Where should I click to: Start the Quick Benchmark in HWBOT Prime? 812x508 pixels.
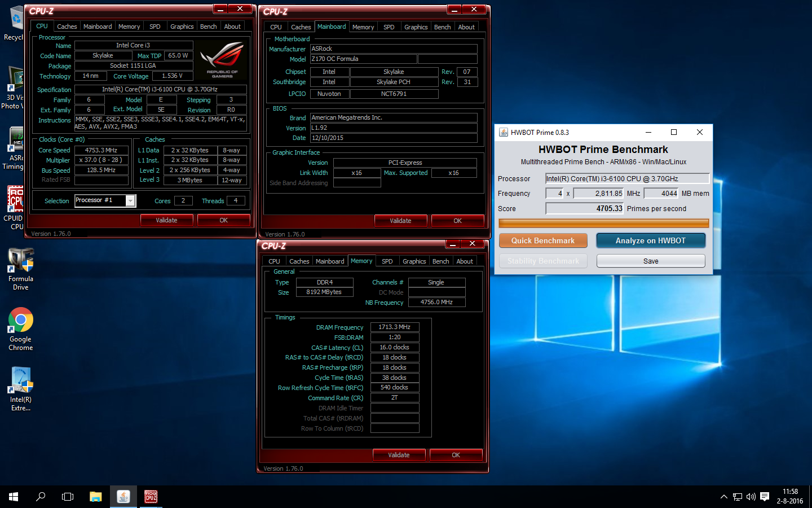[x=543, y=240]
